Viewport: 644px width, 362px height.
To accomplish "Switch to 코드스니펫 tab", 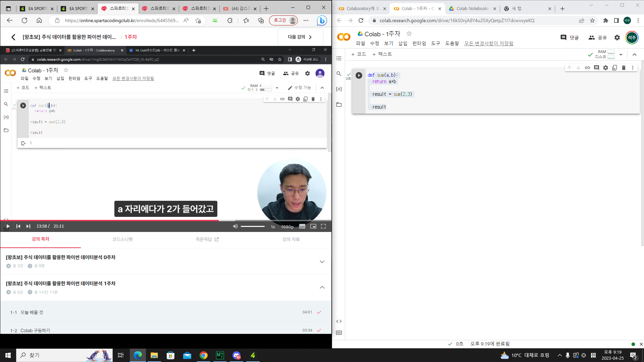I will pos(122,239).
